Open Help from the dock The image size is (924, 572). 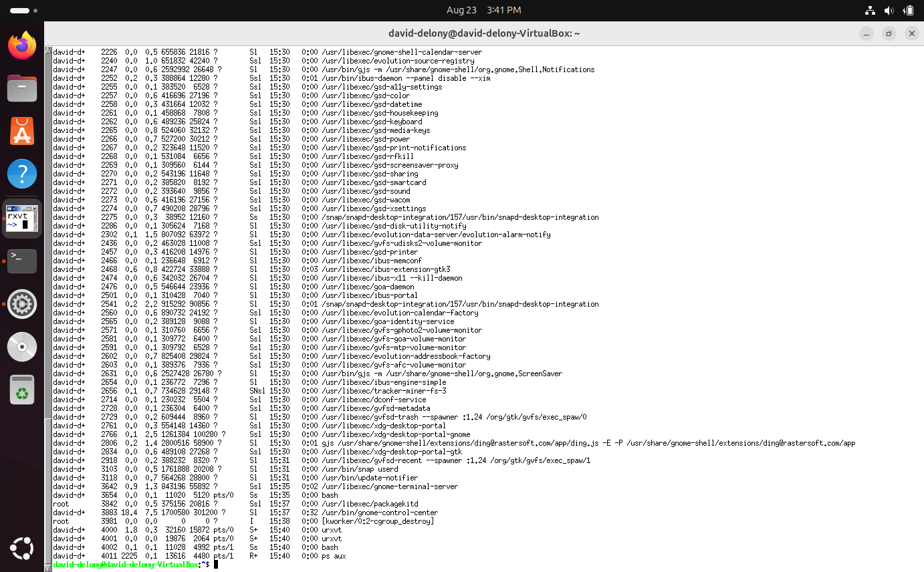click(x=22, y=174)
